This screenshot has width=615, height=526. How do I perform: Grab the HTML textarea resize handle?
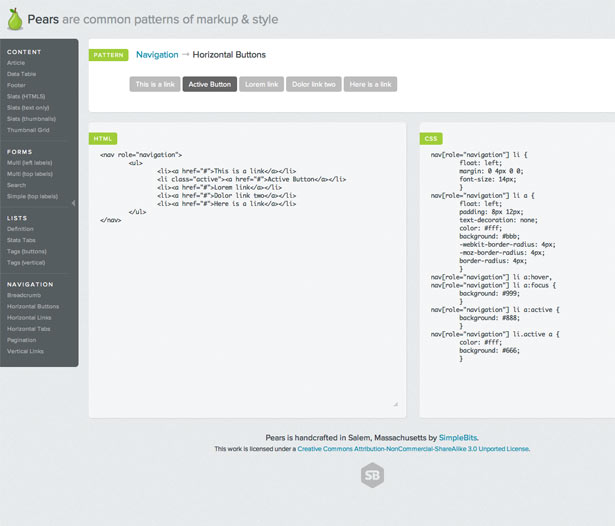pyautogui.click(x=395, y=404)
